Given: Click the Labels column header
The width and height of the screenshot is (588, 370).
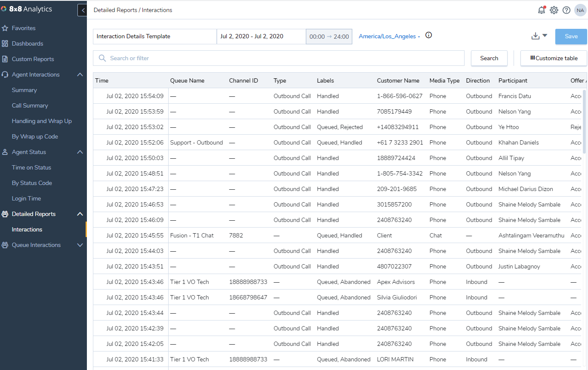Looking at the screenshot, I should point(325,80).
